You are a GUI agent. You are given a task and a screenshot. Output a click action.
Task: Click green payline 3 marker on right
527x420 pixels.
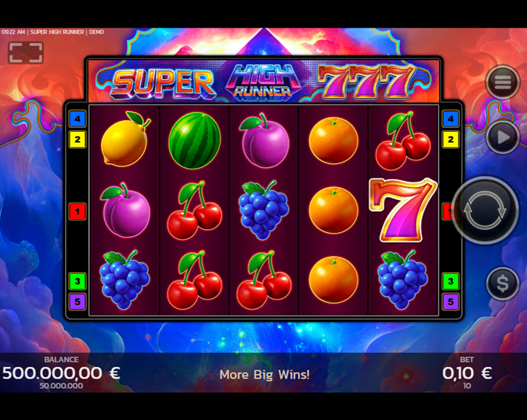450,281
